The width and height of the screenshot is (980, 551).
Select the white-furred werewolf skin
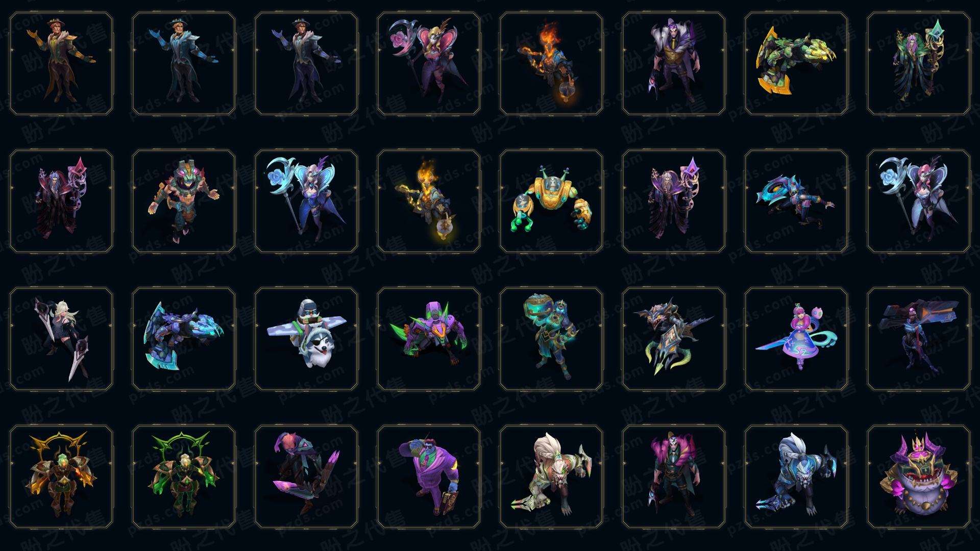click(551, 477)
